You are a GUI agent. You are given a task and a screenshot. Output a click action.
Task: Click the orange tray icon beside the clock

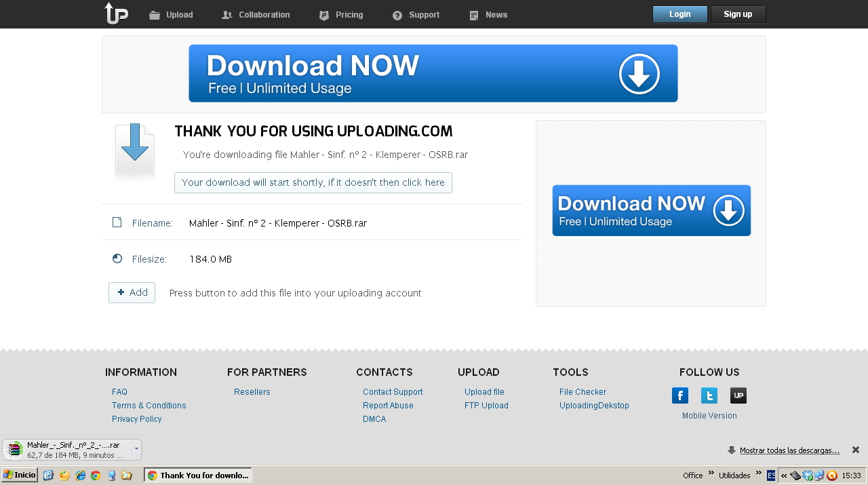832,476
